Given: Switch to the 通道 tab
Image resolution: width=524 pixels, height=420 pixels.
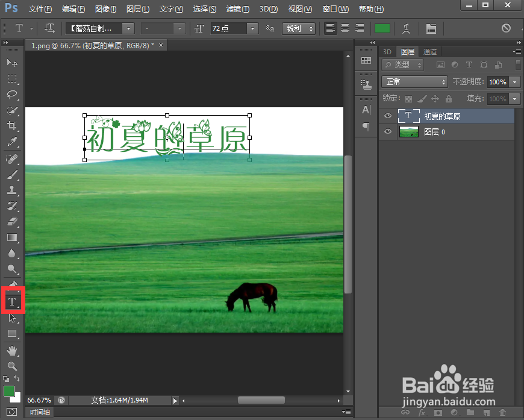Looking at the screenshot, I should coord(429,52).
